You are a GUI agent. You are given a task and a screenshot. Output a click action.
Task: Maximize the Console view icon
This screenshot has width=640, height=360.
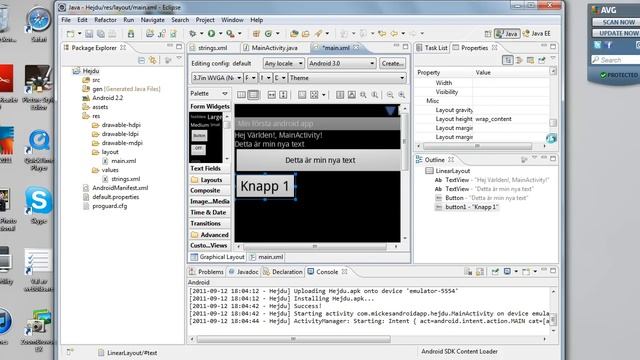553,271
